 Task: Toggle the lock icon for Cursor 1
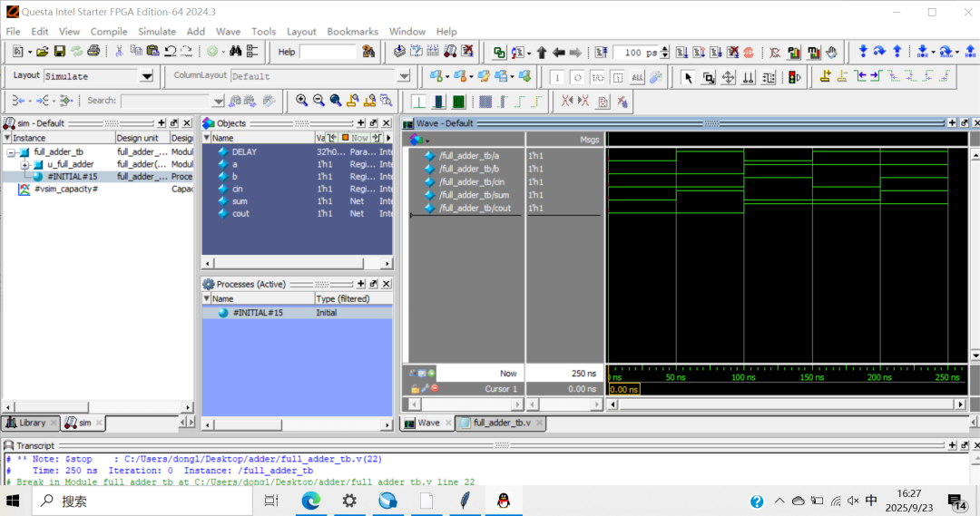point(415,388)
